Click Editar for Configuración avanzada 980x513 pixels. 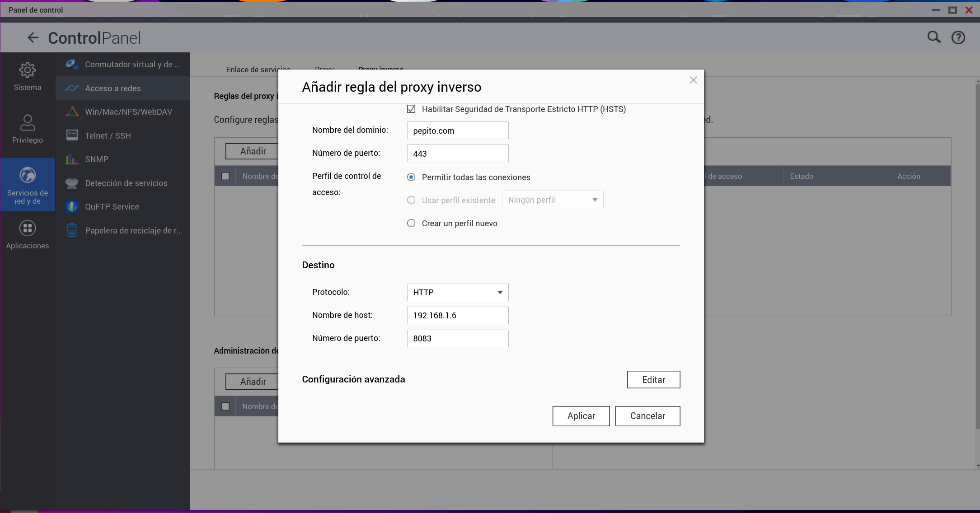pos(653,380)
